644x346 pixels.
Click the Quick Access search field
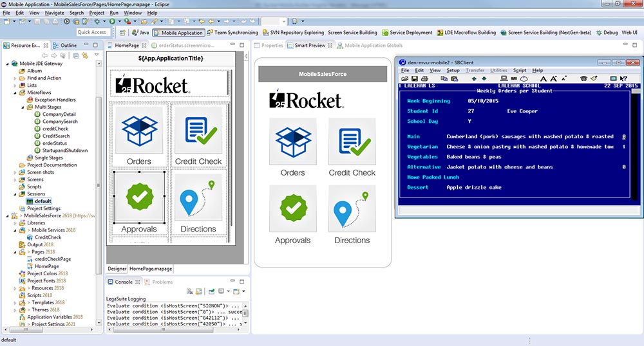(92, 32)
